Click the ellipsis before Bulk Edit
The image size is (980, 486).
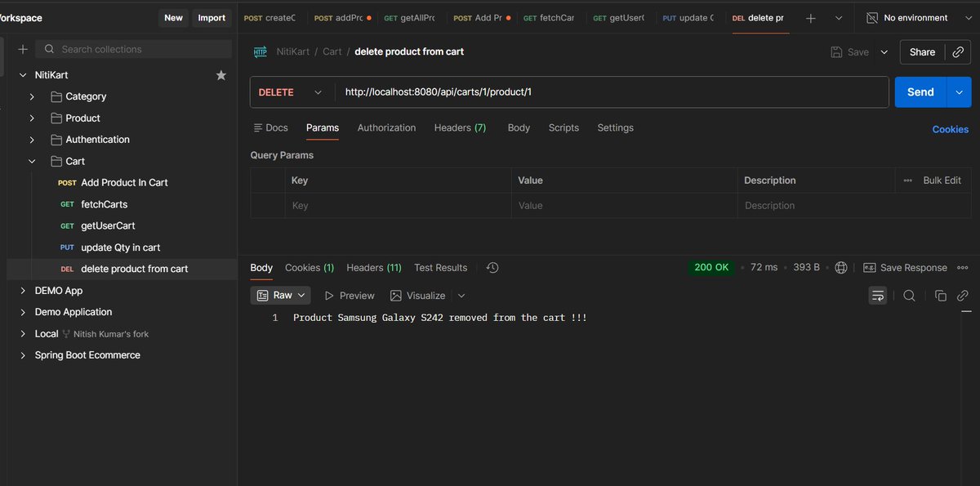click(908, 181)
